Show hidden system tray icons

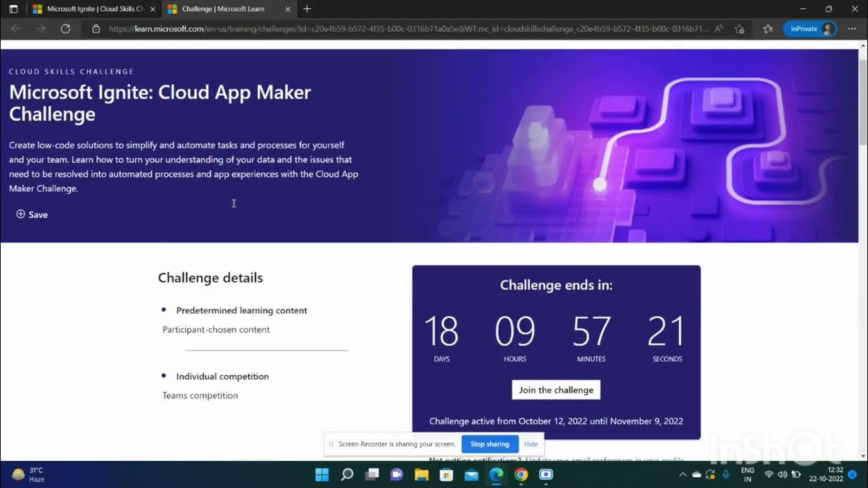pos(683,474)
